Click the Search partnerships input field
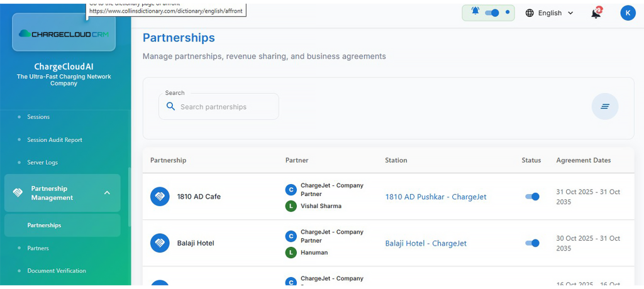Image resolution: width=644 pixels, height=289 pixels. tap(226, 107)
